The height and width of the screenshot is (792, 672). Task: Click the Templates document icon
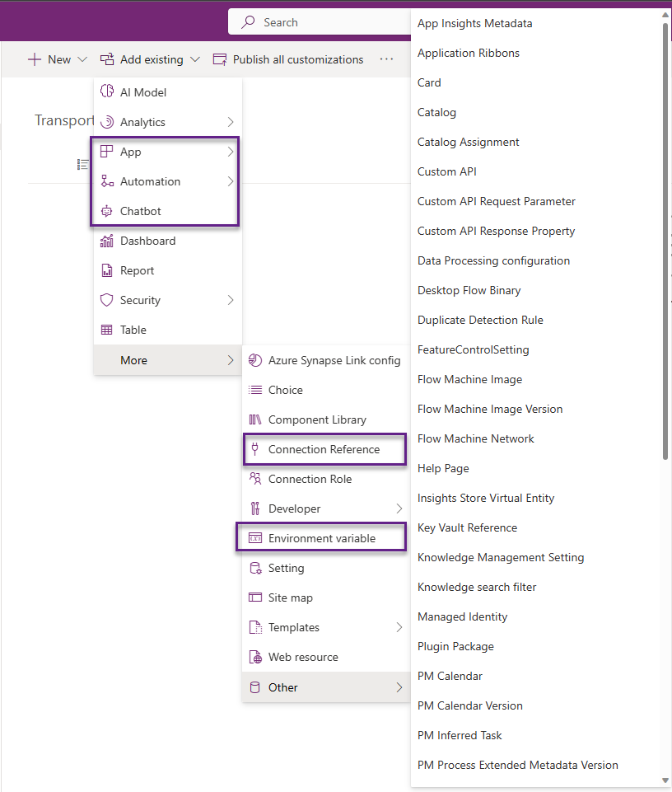255,627
